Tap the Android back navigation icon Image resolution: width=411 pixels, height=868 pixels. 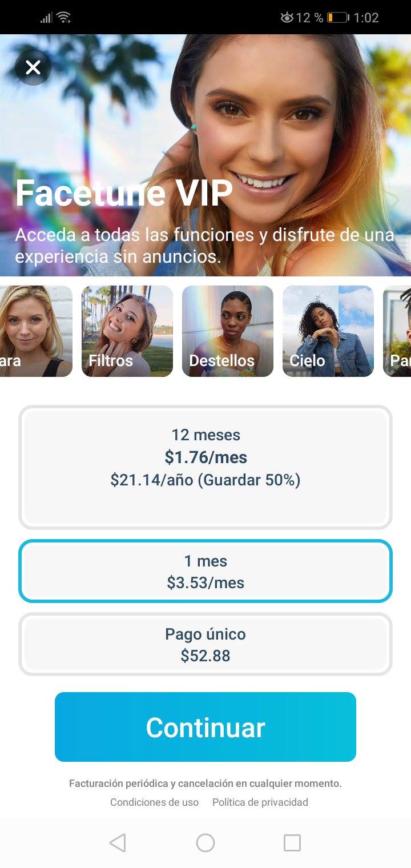tap(118, 842)
